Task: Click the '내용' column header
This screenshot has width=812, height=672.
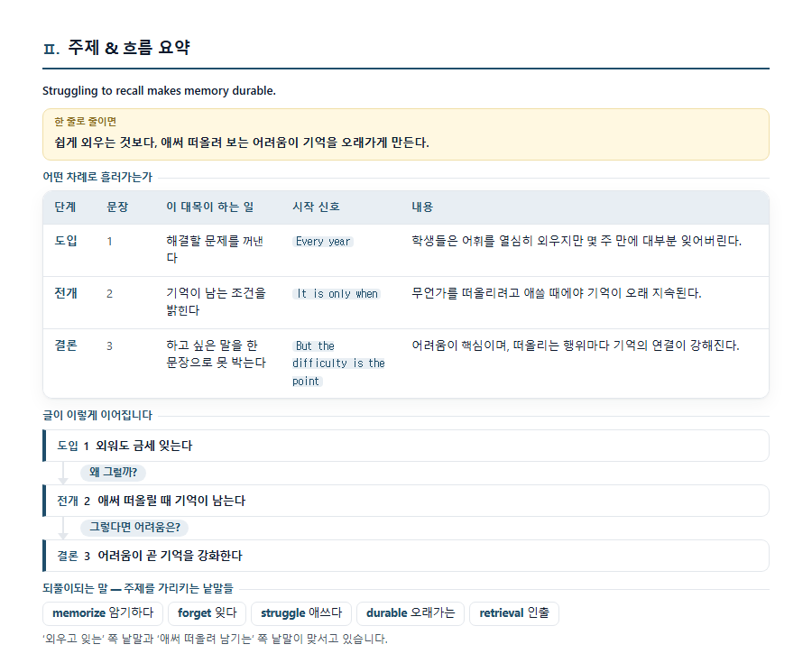Action: click(x=422, y=207)
